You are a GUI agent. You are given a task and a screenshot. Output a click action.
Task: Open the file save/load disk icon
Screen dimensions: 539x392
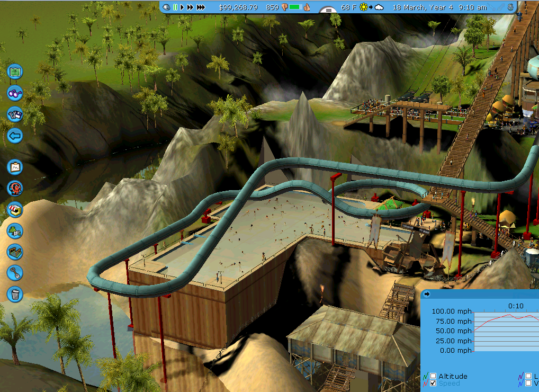click(15, 114)
